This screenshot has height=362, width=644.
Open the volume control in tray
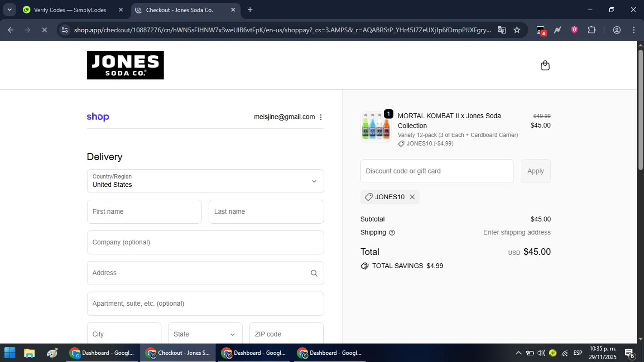541,353
